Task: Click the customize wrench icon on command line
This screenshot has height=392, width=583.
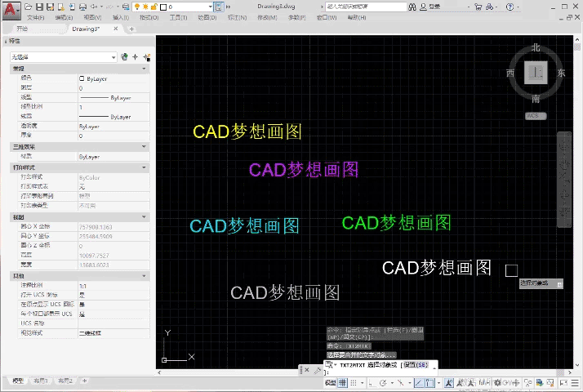Action: [x=317, y=370]
